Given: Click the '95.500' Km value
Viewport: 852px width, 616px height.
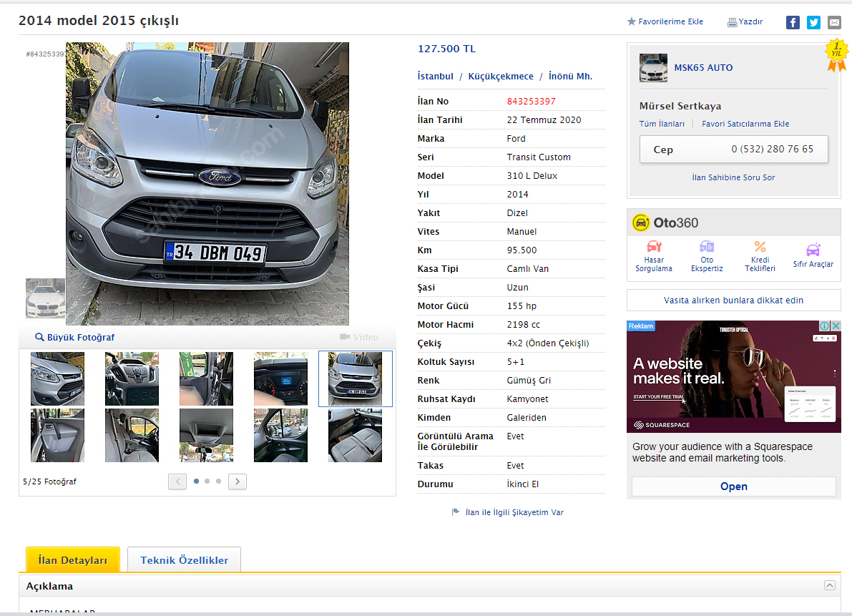Looking at the screenshot, I should coord(522,250).
